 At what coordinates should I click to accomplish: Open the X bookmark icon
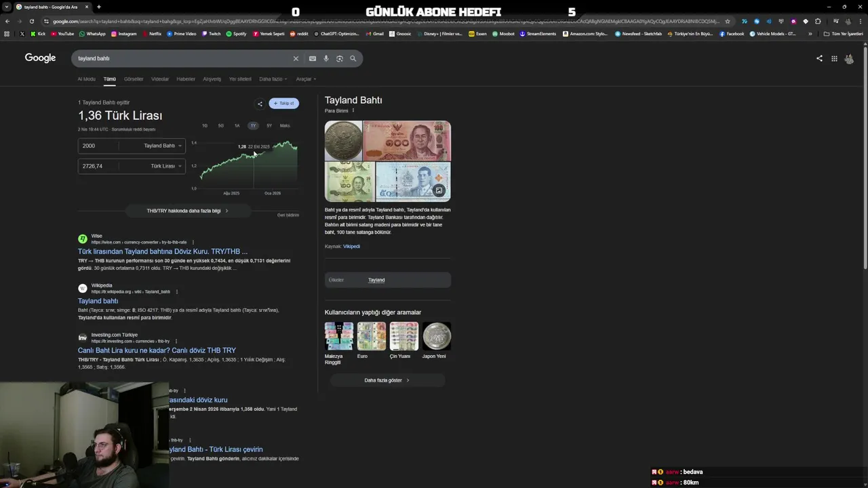tap(22, 34)
